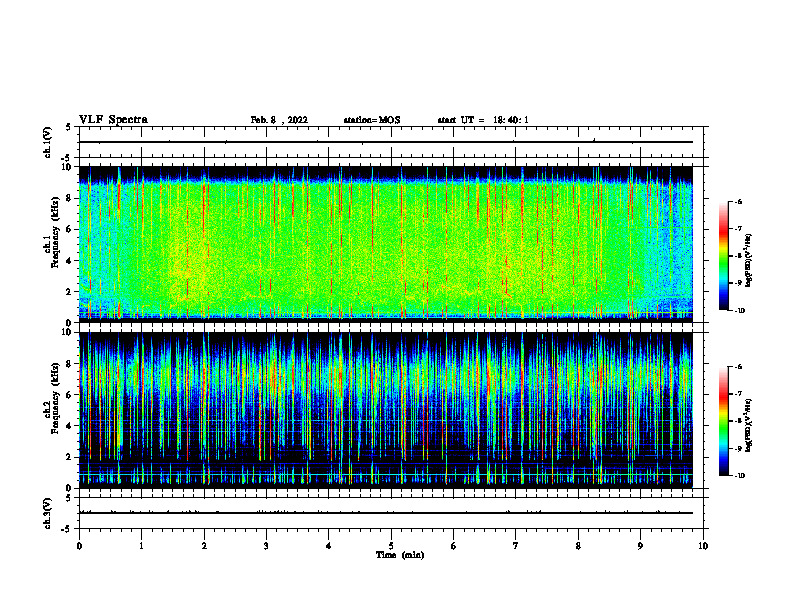
Task: Click the ch.3 voltage waveform trace
Action: [x=386, y=513]
